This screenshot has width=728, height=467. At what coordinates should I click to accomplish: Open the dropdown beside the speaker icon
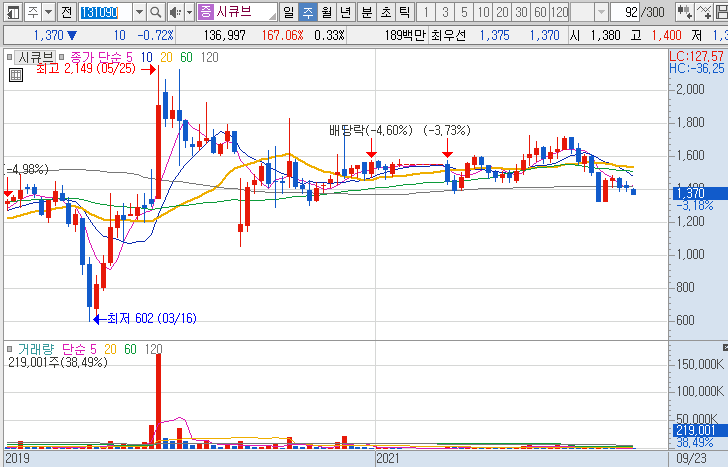pyautogui.click(x=189, y=12)
